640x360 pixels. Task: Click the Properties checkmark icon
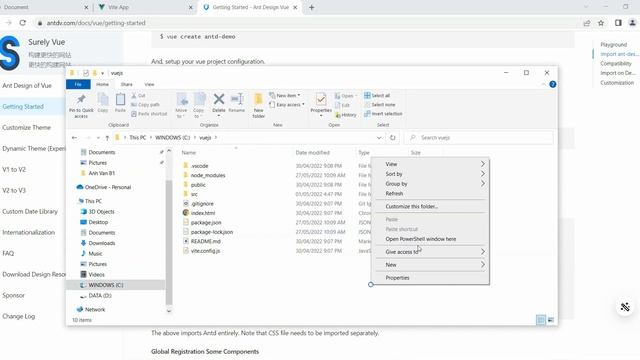321,99
